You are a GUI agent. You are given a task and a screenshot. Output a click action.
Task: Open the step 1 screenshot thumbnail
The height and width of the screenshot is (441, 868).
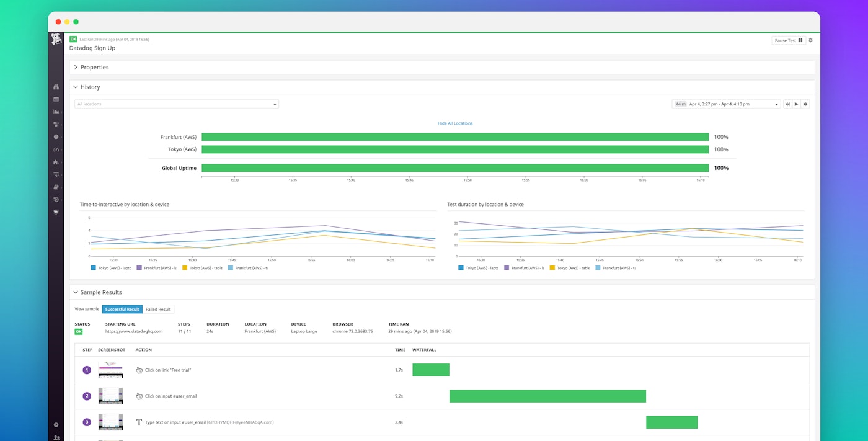[x=110, y=370]
